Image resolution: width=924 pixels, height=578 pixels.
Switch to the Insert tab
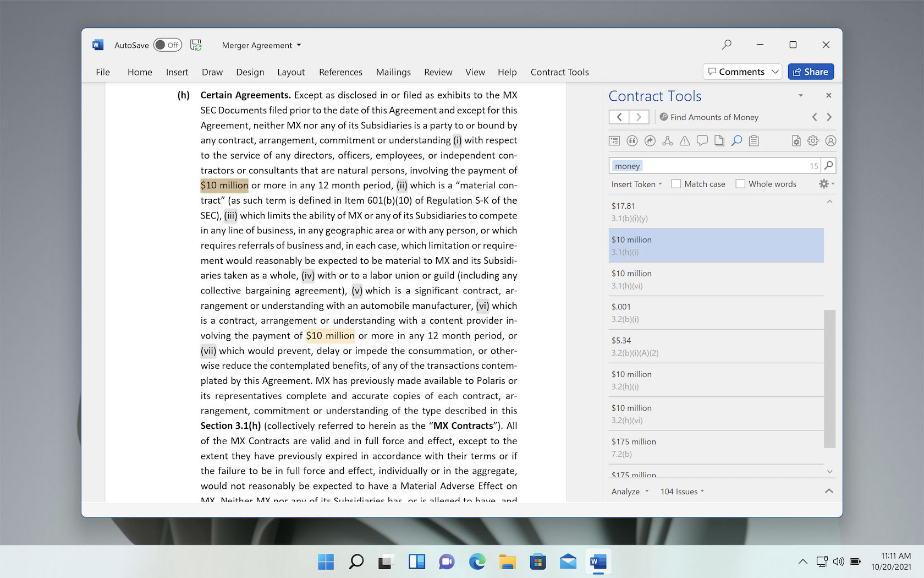coord(177,72)
